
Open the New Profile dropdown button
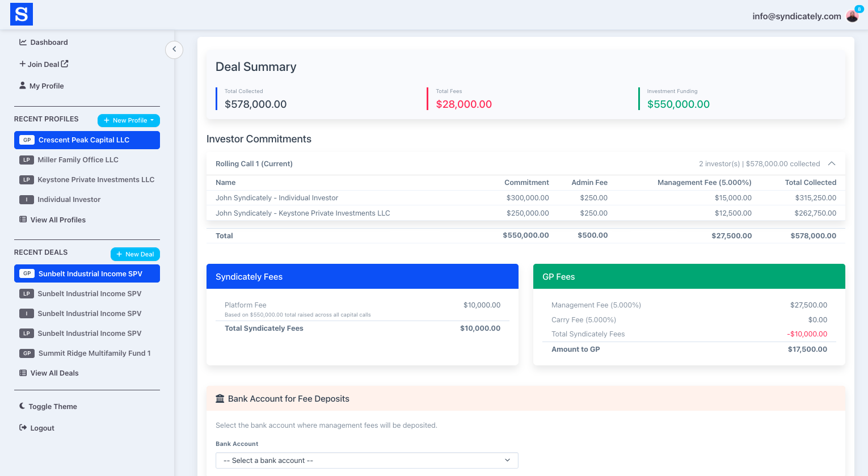pyautogui.click(x=129, y=120)
